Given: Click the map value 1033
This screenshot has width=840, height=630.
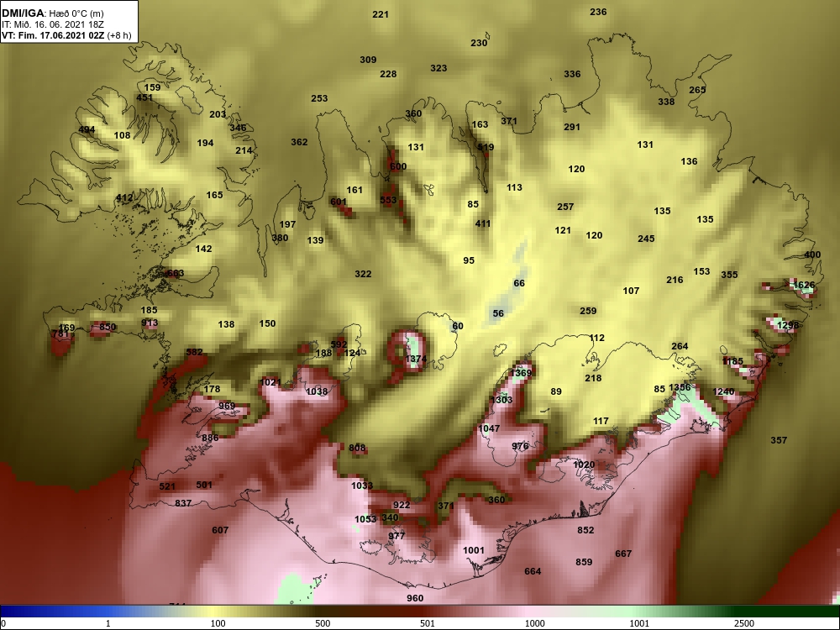Looking at the screenshot, I should click(362, 486).
